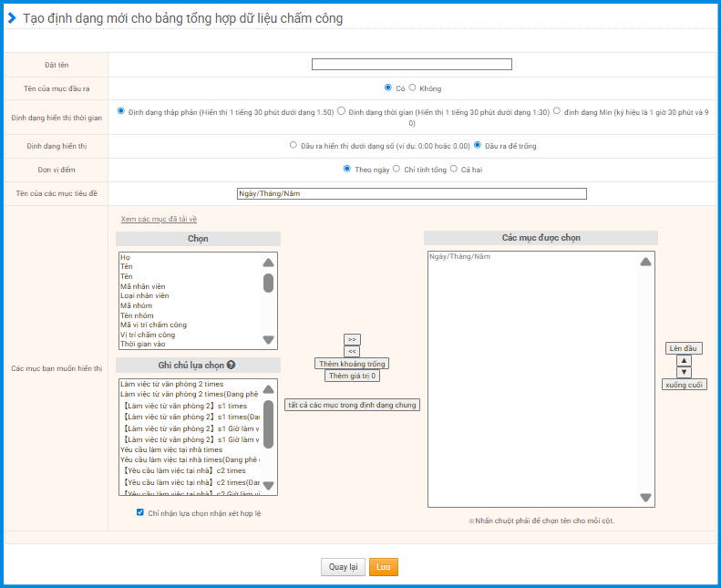Viewport: 721px width, 588px height.
Task: Open the Xem các mục đã tải về link
Action: point(159,219)
